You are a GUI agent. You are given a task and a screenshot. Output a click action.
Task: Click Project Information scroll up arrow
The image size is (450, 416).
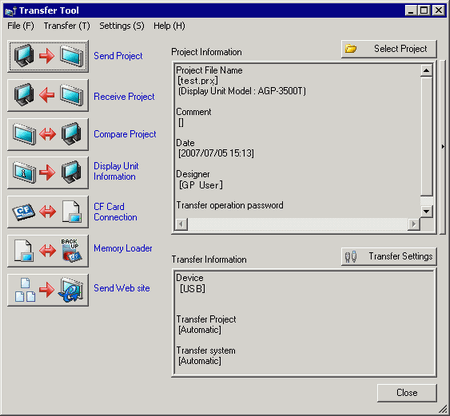point(426,71)
